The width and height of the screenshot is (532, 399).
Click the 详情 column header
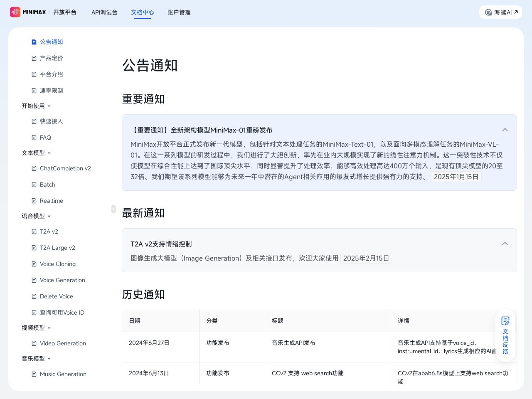pos(454,321)
